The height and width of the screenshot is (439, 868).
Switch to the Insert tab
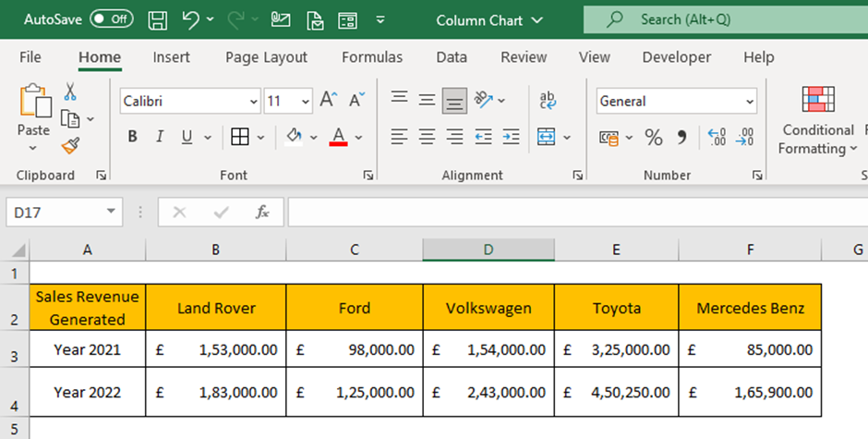[x=171, y=57]
